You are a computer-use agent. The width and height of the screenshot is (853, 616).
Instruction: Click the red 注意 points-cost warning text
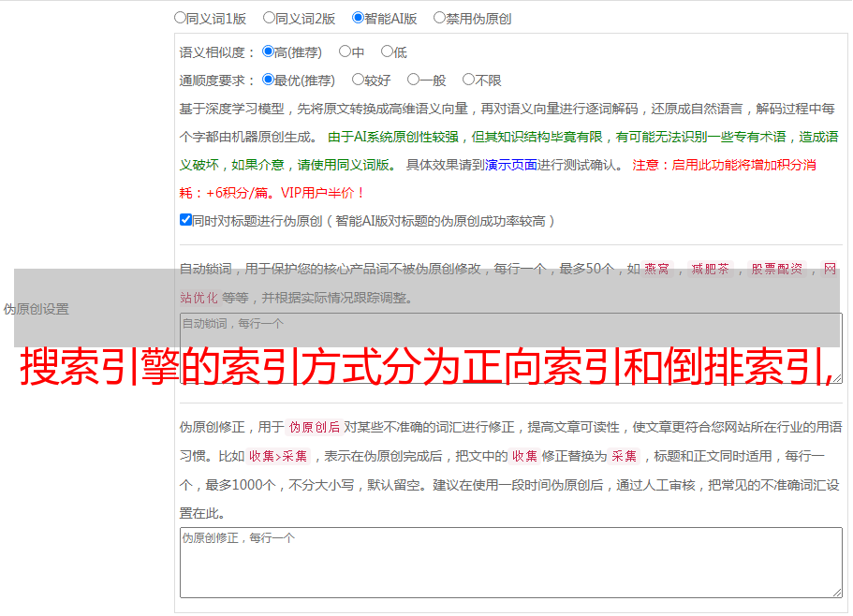coord(498,179)
